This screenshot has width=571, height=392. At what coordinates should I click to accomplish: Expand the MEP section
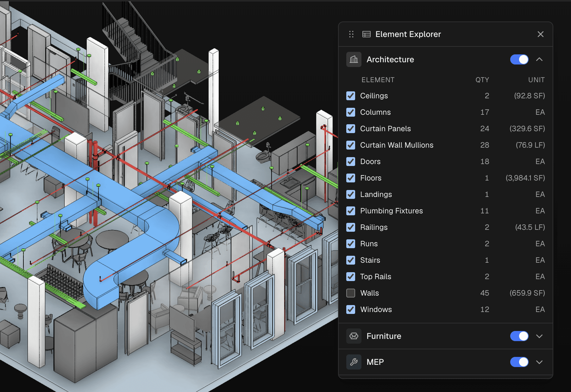coord(539,362)
